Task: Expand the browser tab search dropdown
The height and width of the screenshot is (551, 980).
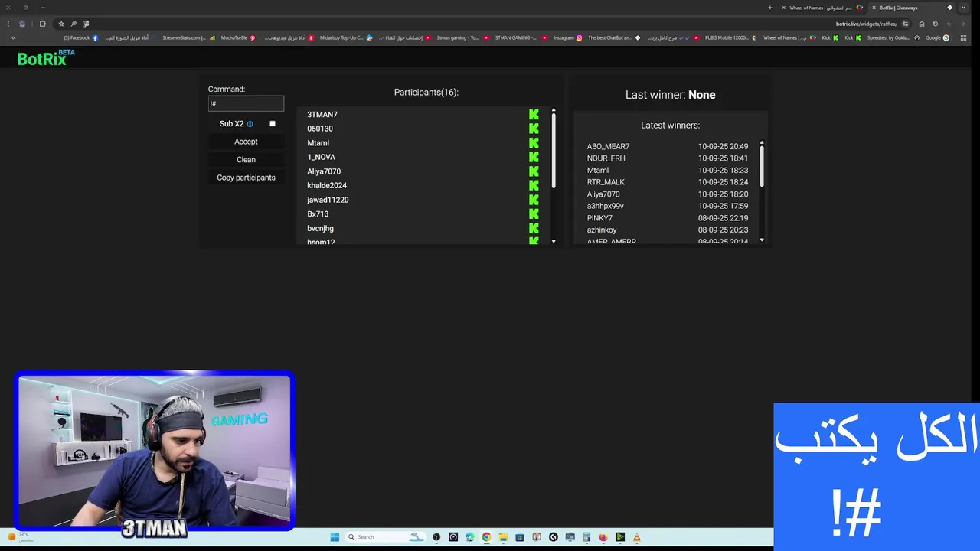Action: [963, 8]
